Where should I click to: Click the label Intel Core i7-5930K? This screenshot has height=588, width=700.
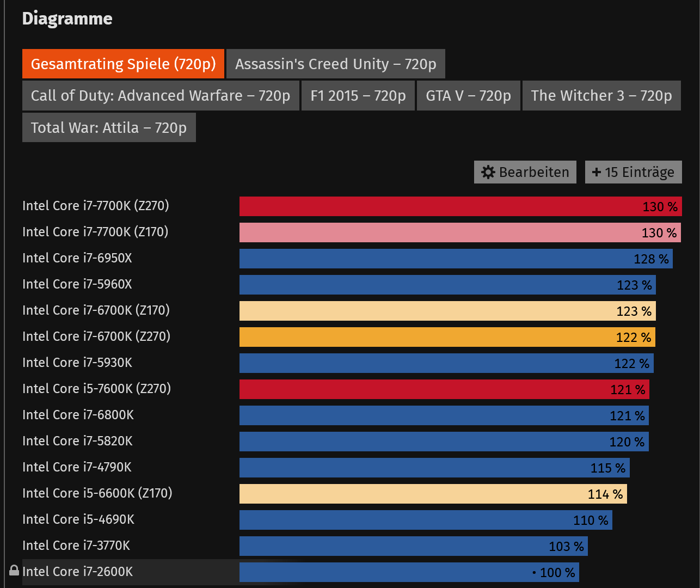coord(77,363)
